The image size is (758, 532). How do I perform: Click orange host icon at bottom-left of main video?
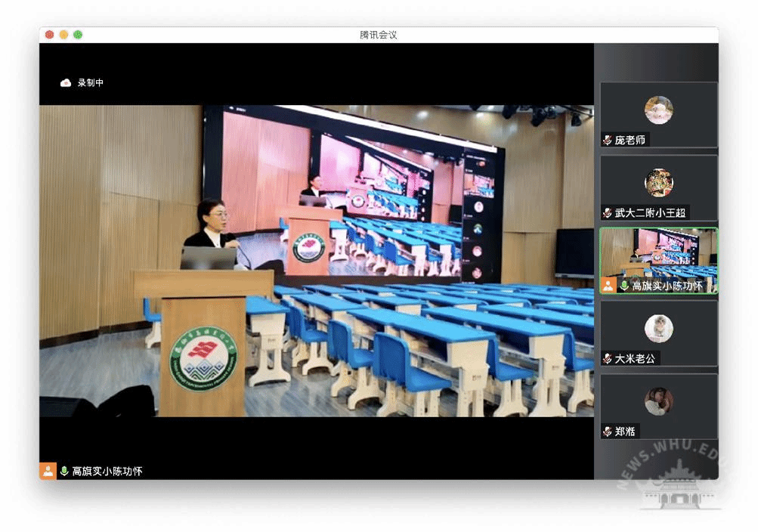pos(48,471)
